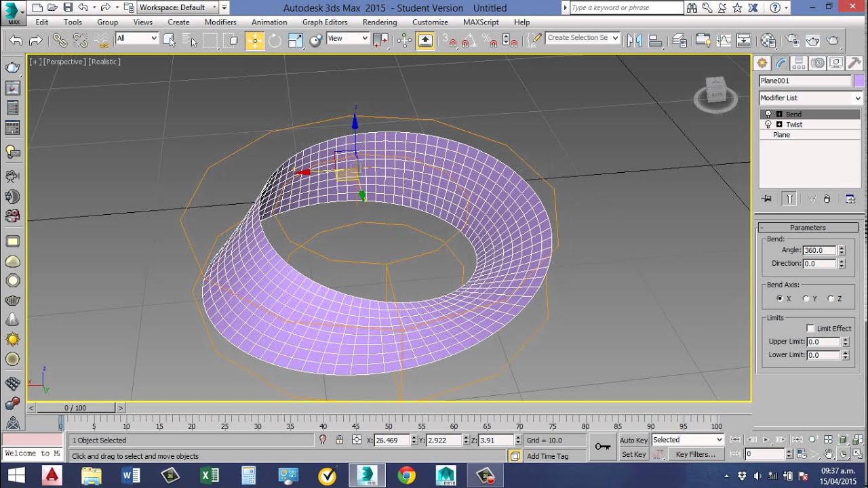Click the Select and Link chain icon
This screenshot has width=868, height=488.
click(x=60, y=41)
